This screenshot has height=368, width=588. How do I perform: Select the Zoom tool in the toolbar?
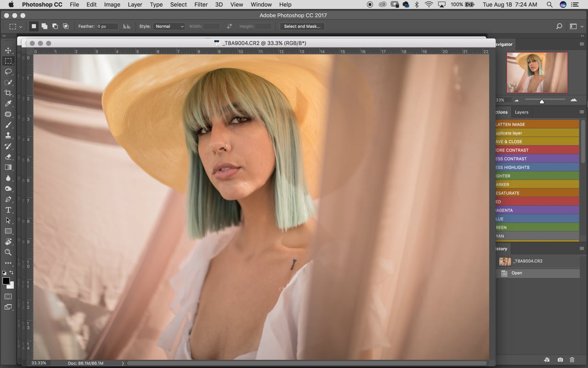8,252
